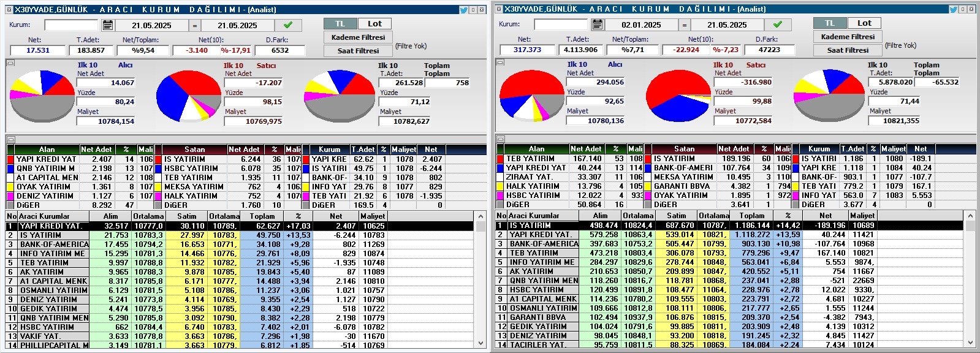Click the Net Adet value -316.980
980x353 pixels.
(743, 82)
